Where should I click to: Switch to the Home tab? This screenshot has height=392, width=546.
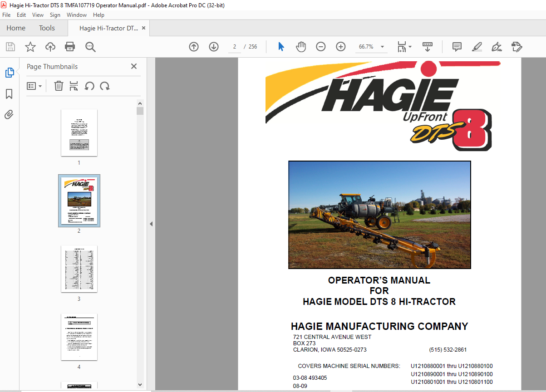pyautogui.click(x=16, y=28)
